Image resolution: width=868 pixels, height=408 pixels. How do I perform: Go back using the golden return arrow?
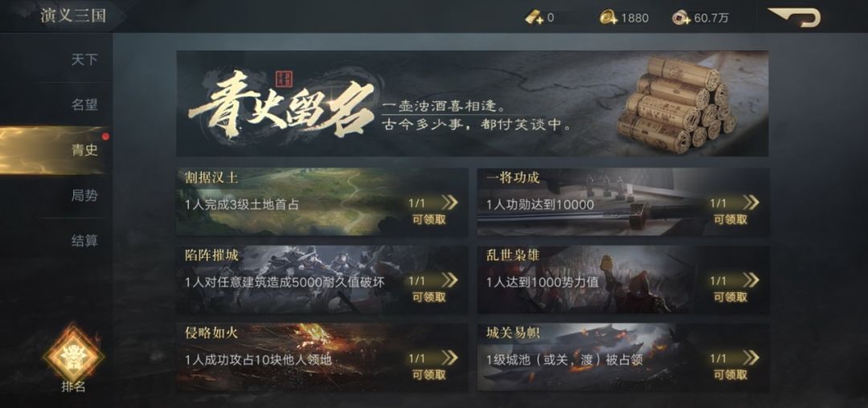(794, 17)
